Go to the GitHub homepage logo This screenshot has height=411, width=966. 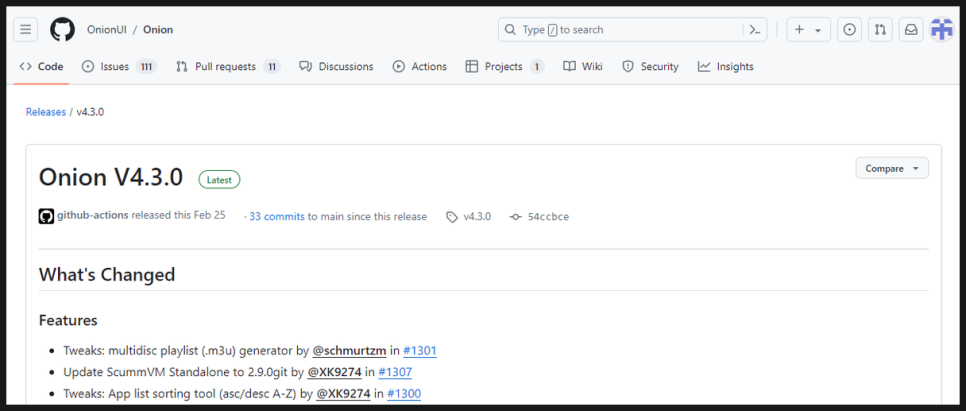(x=62, y=30)
